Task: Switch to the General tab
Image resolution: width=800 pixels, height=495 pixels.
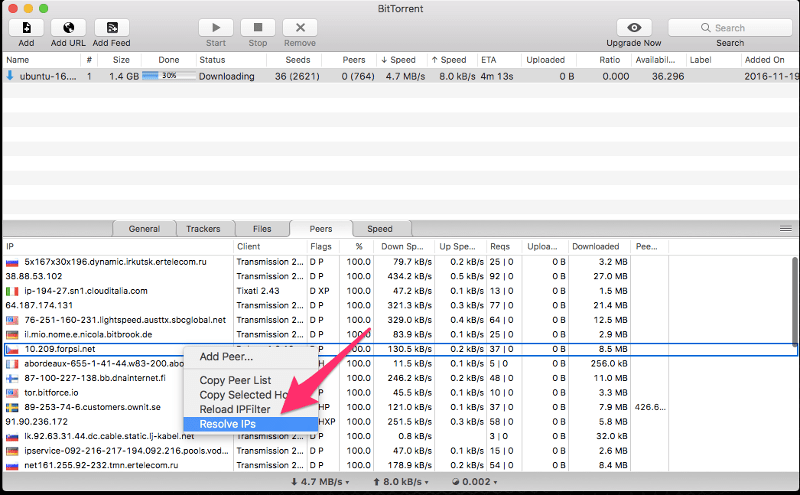Action: pyautogui.click(x=144, y=229)
